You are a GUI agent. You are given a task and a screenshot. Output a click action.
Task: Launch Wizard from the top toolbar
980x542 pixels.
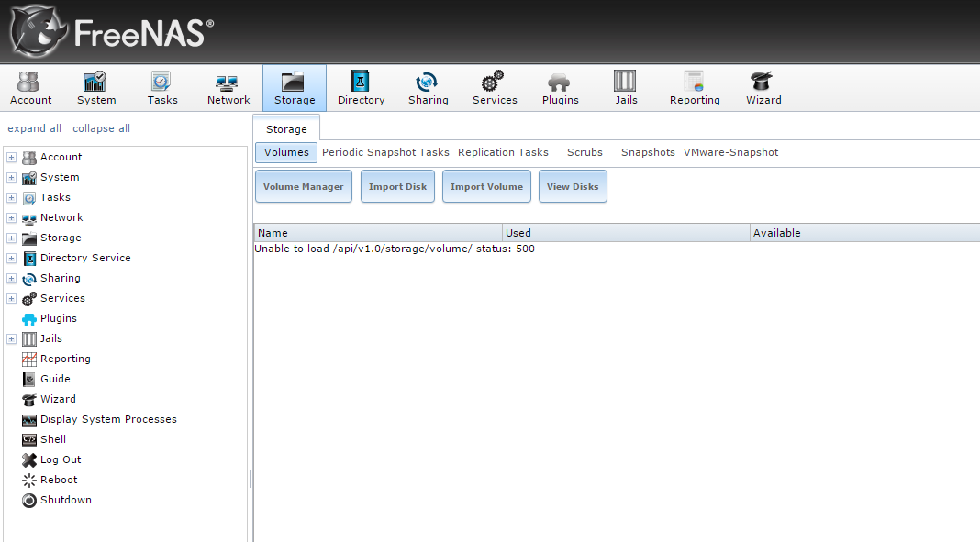tap(763, 88)
